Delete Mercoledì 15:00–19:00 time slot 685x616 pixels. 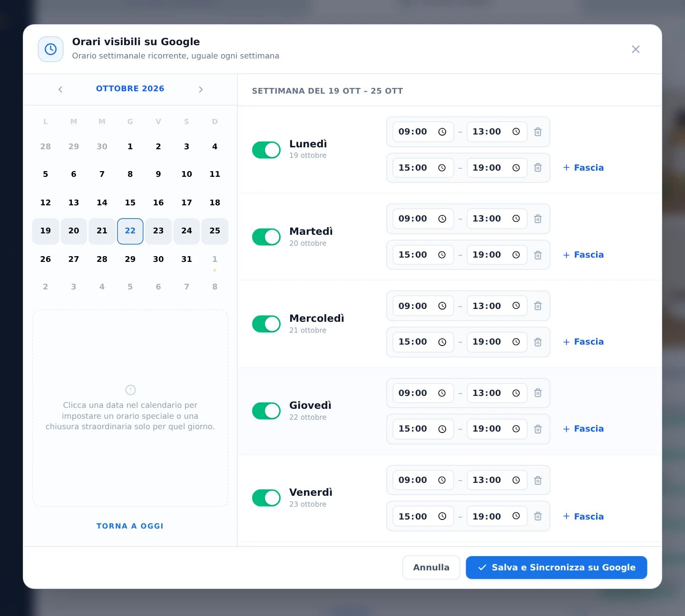(538, 342)
